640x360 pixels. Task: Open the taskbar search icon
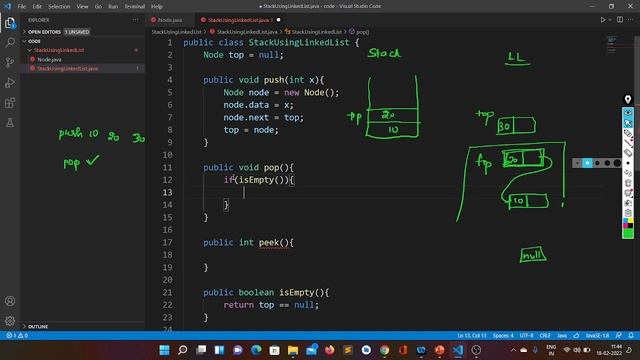[x=183, y=350]
